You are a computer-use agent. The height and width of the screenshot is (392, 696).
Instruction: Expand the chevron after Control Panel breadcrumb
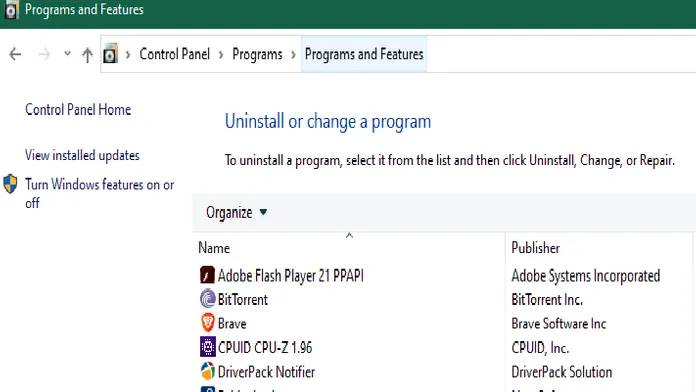(221, 55)
